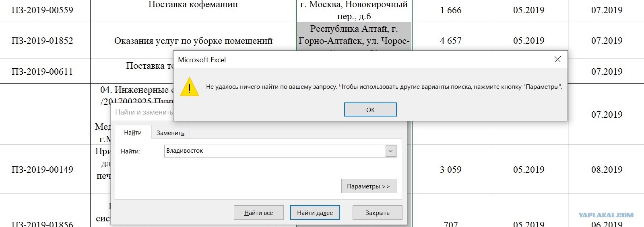644x227 pixels.
Task: Click the yellow warning triangle icon
Action: point(190,87)
